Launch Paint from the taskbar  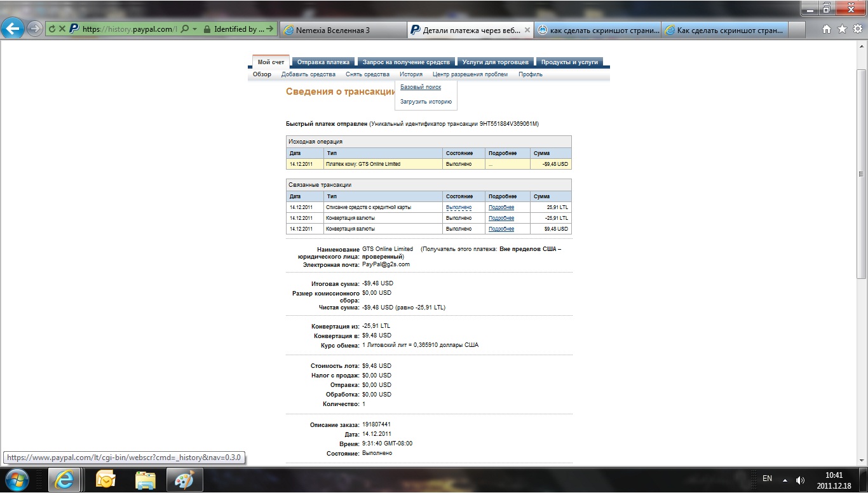pyautogui.click(x=185, y=479)
